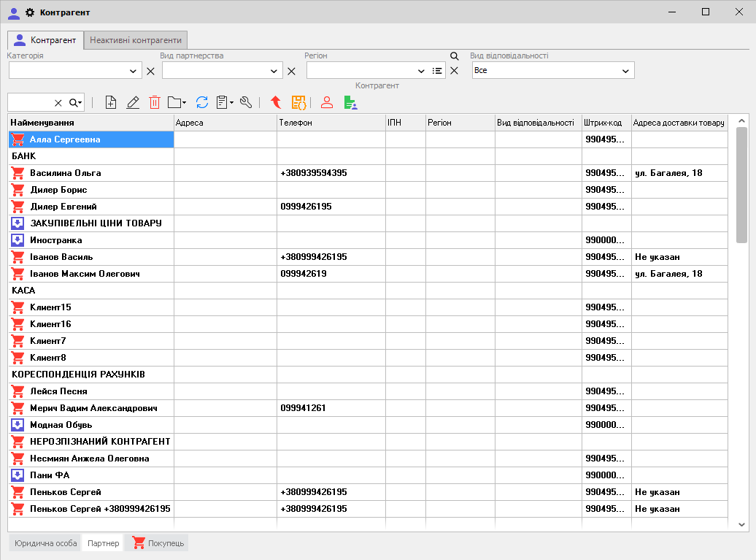Toggle the Покупець filter at bottom

coord(158,543)
